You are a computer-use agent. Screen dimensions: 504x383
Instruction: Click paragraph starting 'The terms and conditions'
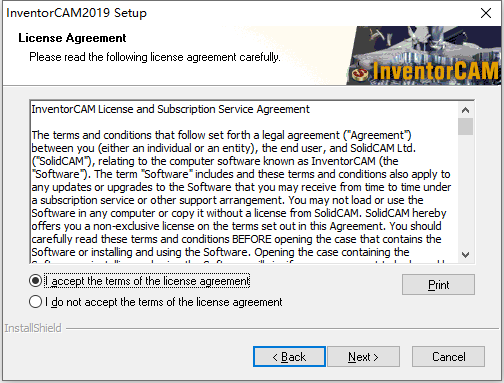[241, 194]
